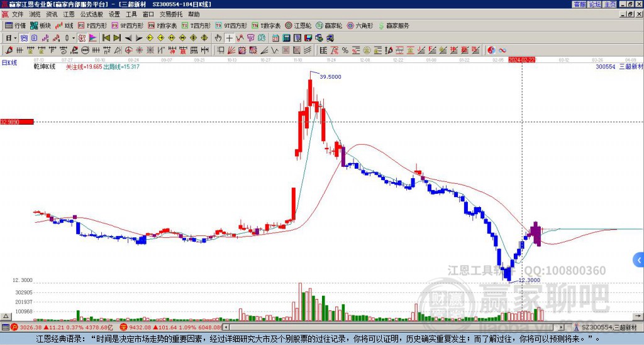The width and height of the screenshot is (644, 345).
Task: Toggle the 权 adjusted price button
Action: click(x=82, y=38)
